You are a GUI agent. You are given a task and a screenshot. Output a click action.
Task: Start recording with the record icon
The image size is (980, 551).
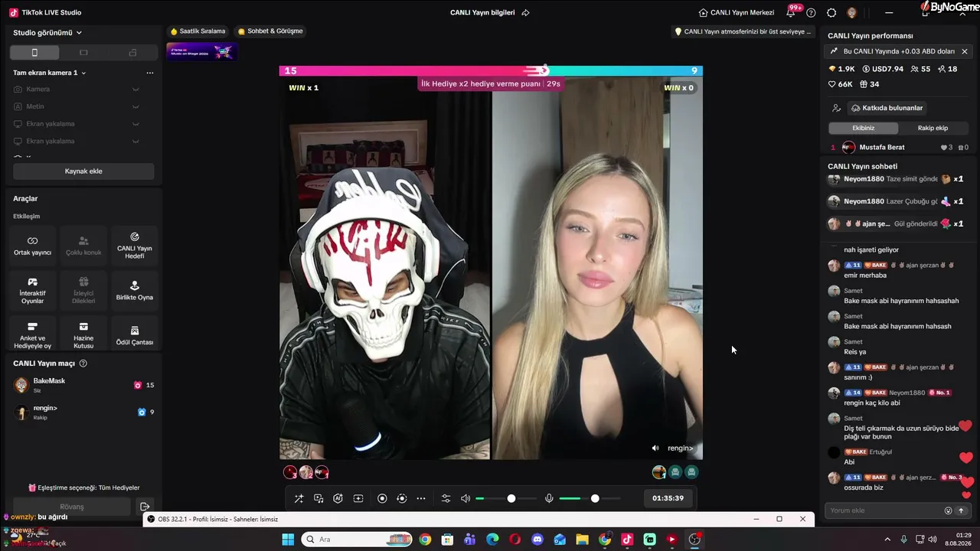pos(382,498)
